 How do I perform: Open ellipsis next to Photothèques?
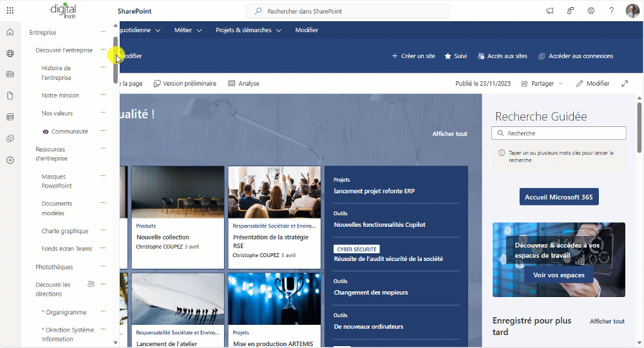point(103,266)
